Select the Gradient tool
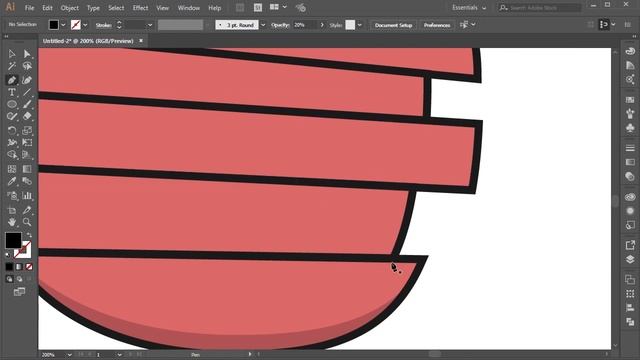 (x=27, y=169)
